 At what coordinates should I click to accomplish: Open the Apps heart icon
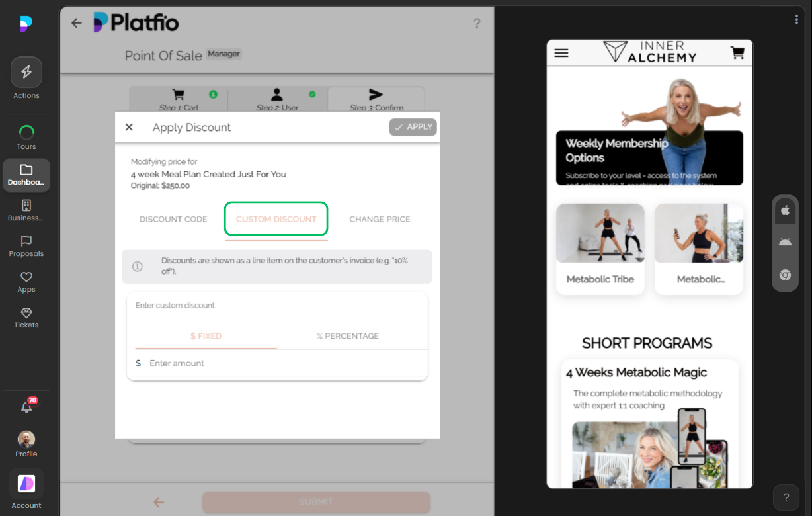(26, 277)
